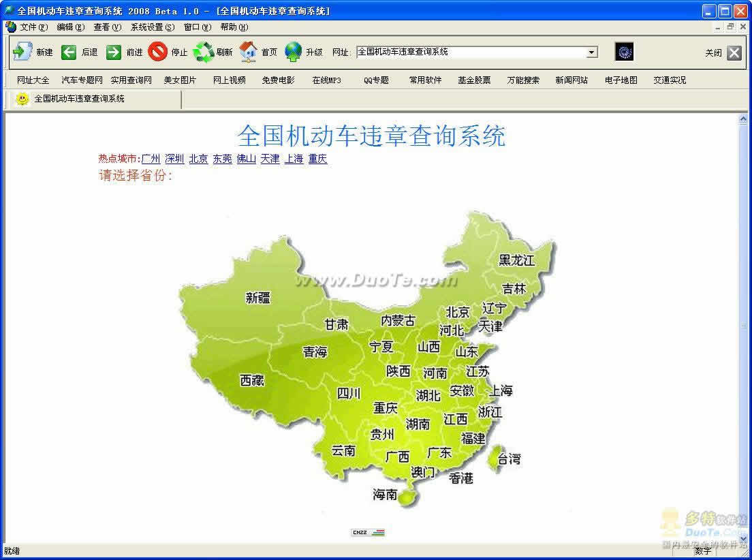
Task: Select 甘肃 province on the map
Action: (336, 324)
